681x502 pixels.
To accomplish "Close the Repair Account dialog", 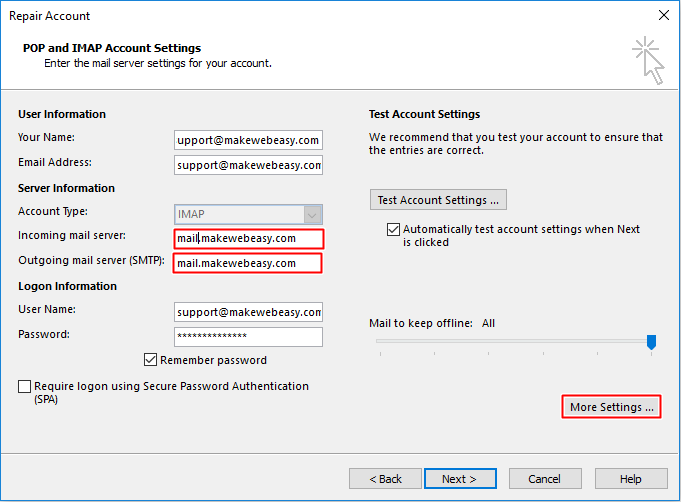I will pyautogui.click(x=662, y=15).
